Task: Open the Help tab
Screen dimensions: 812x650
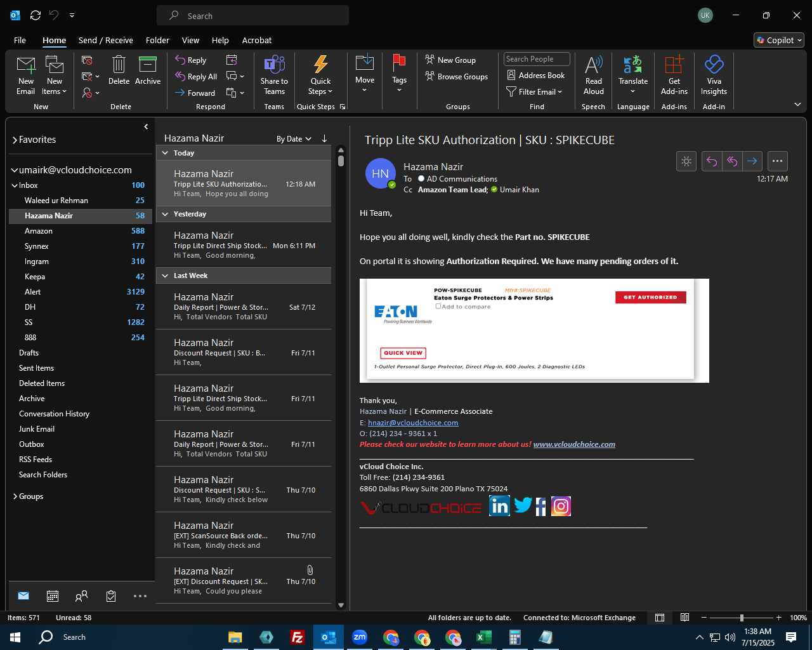Action: 220,40
